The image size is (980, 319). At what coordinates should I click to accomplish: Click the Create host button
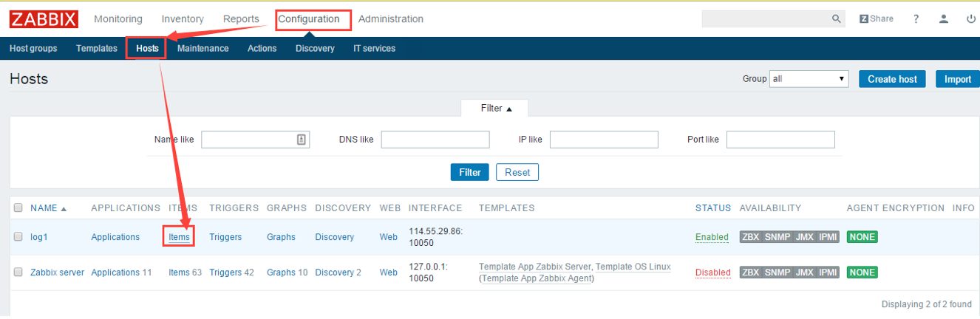[x=892, y=79]
